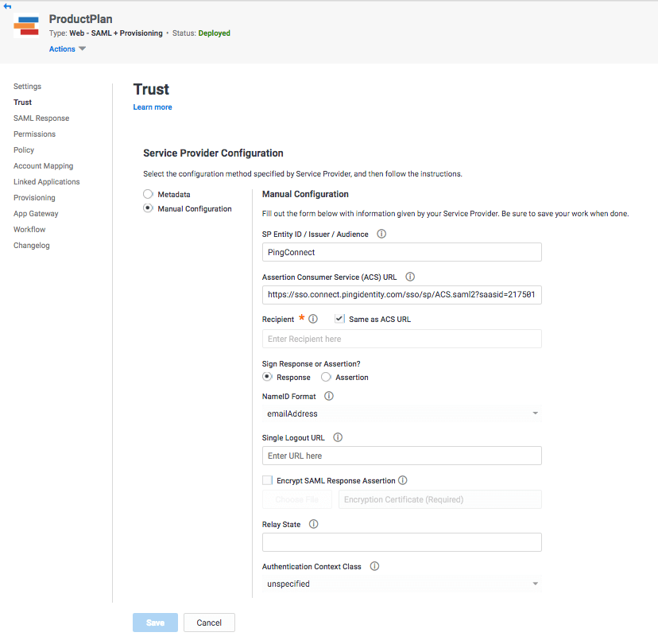Viewport: 658px width, 644px height.
Task: Enable Encrypt SAML Response Assertion checkbox
Action: pyautogui.click(x=267, y=480)
